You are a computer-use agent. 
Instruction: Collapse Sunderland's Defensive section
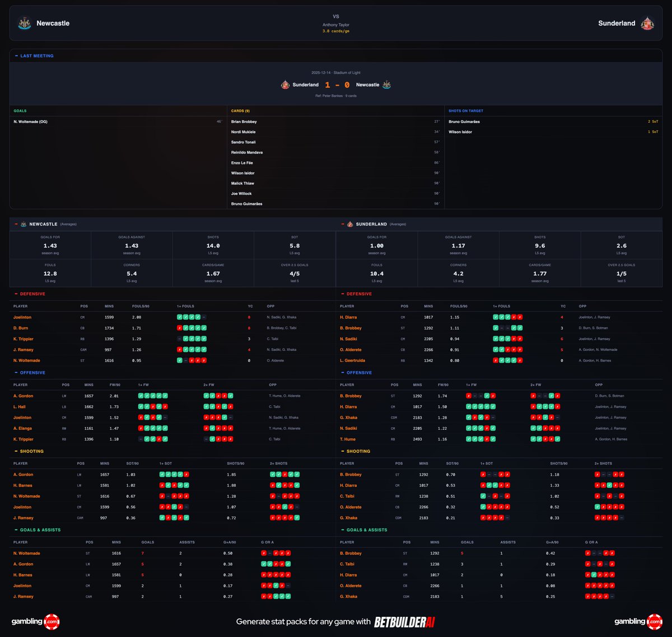click(x=342, y=294)
